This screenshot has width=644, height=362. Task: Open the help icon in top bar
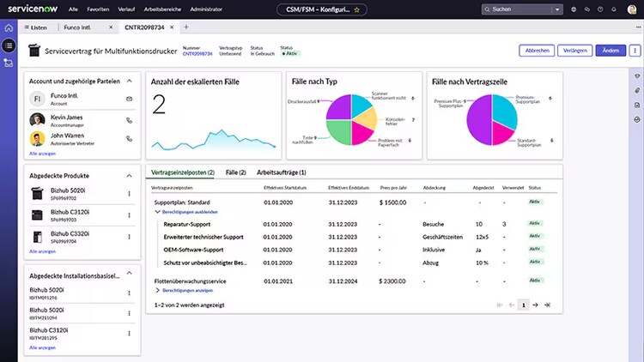click(600, 9)
